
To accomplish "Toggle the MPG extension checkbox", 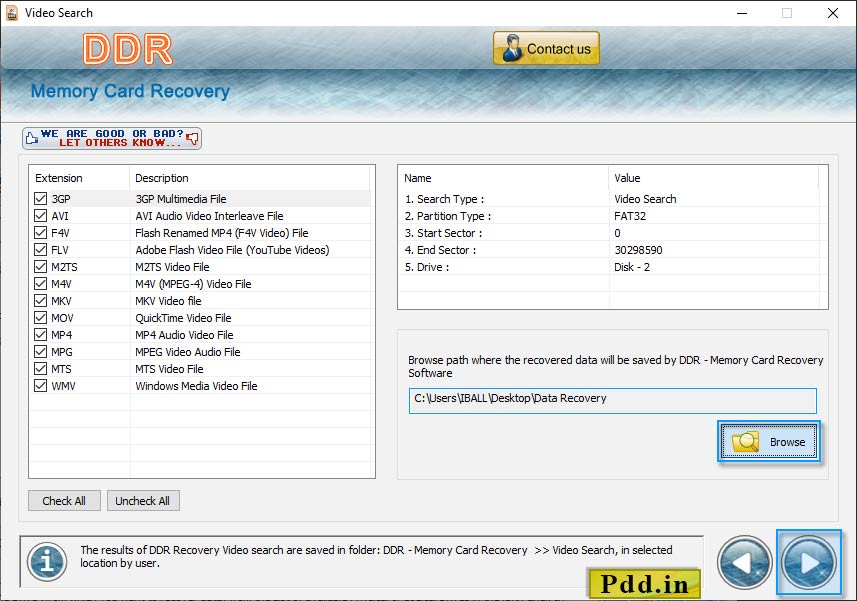I will click(x=40, y=351).
